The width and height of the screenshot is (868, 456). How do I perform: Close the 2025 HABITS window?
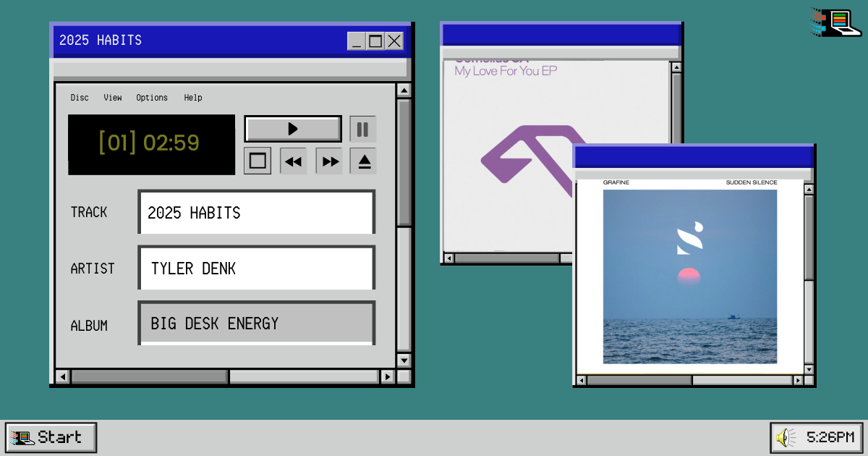click(394, 41)
